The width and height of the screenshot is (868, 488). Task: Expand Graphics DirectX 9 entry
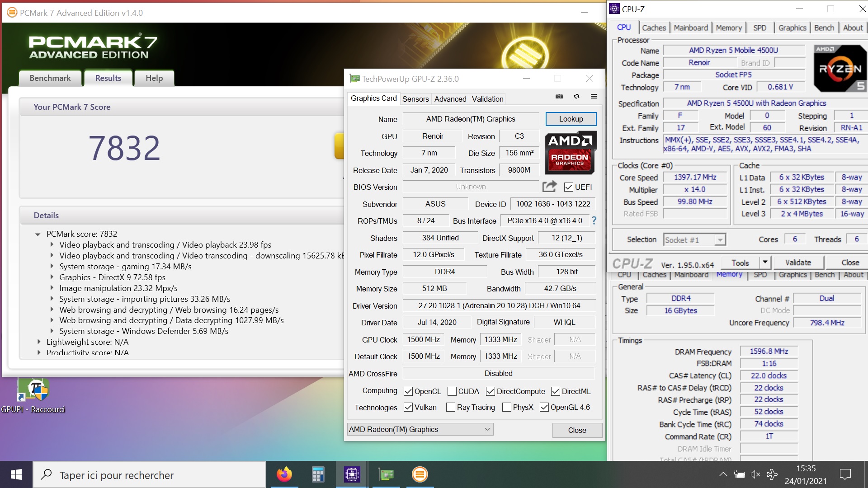[52, 277]
